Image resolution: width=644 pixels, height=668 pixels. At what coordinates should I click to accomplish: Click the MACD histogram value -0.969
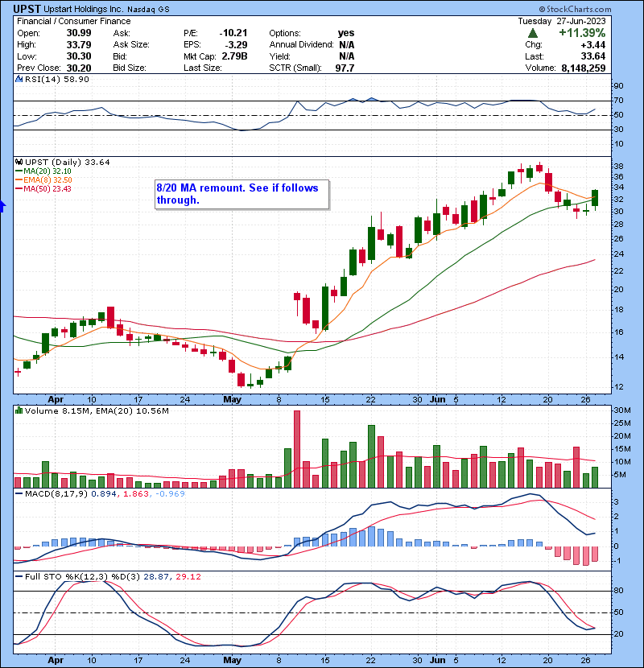[170, 494]
